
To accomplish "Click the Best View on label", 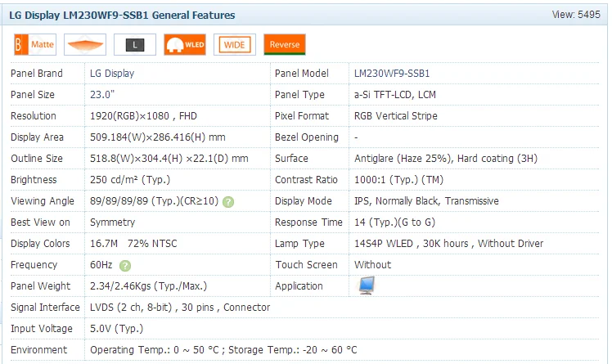I will click(41, 222).
